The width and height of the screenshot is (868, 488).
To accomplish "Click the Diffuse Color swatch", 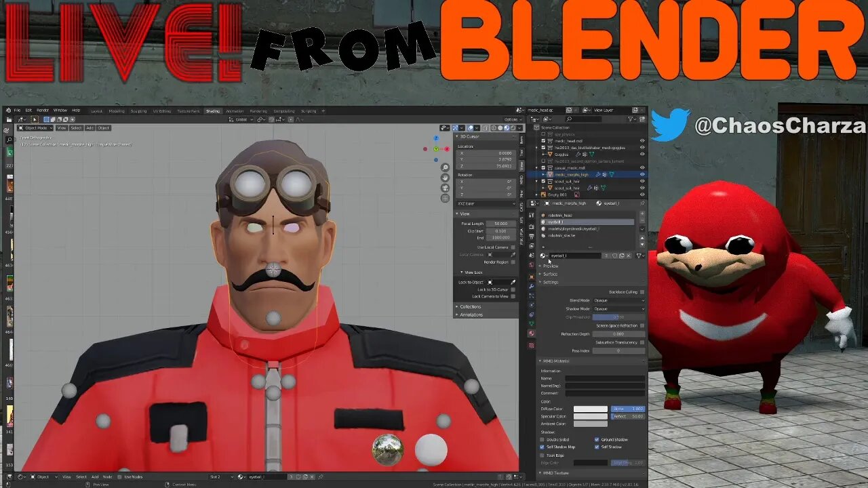I will [x=591, y=409].
